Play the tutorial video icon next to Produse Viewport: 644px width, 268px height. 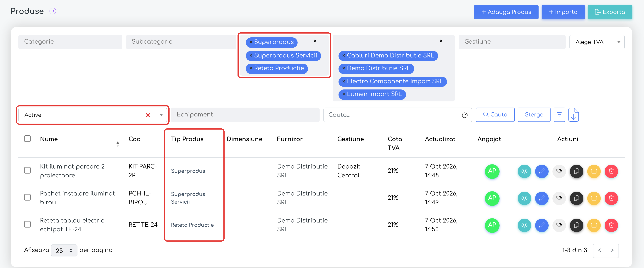53,11
